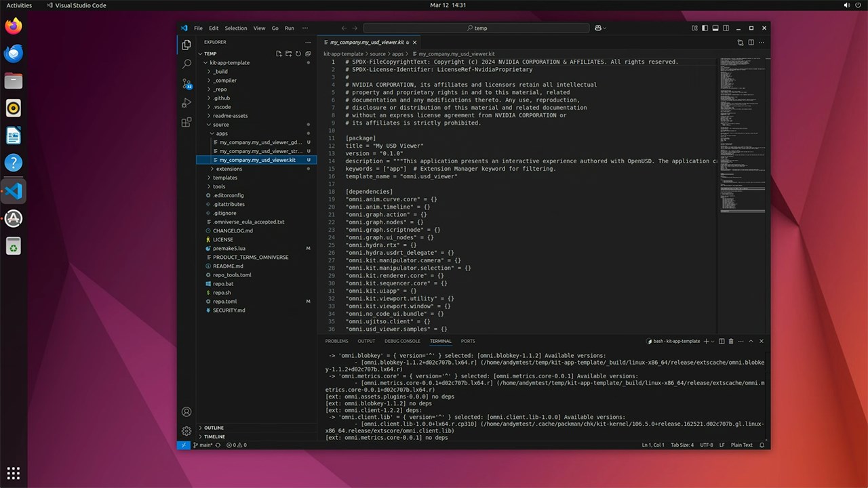Click the New Folder icon in Explorer
868x488 pixels.
288,54
